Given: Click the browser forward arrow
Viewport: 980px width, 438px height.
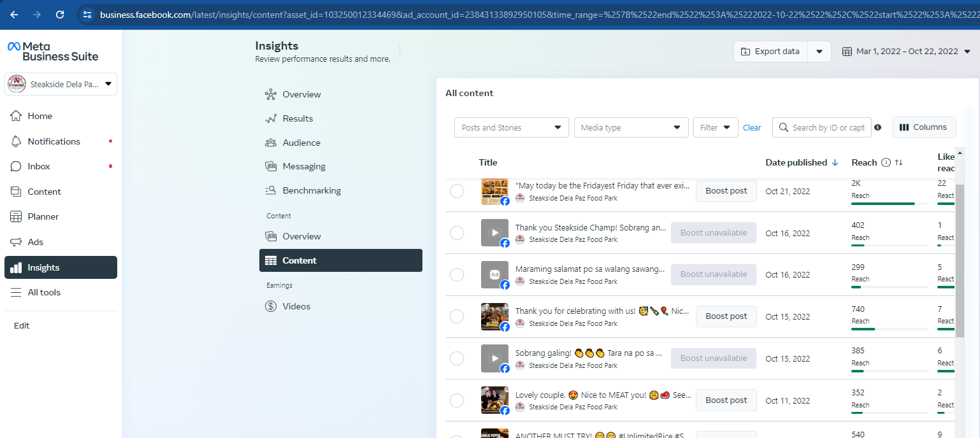Looking at the screenshot, I should 37,14.
